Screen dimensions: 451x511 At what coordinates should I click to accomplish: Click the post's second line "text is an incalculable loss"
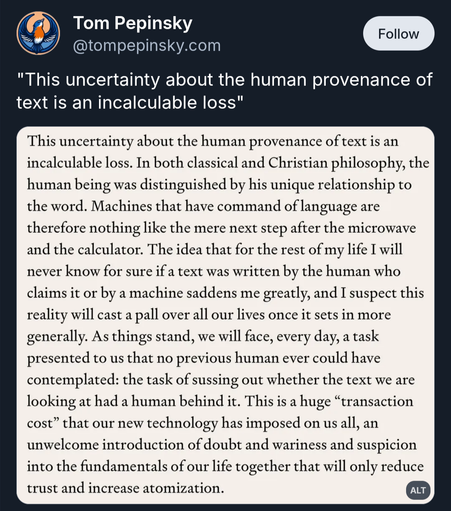point(130,102)
